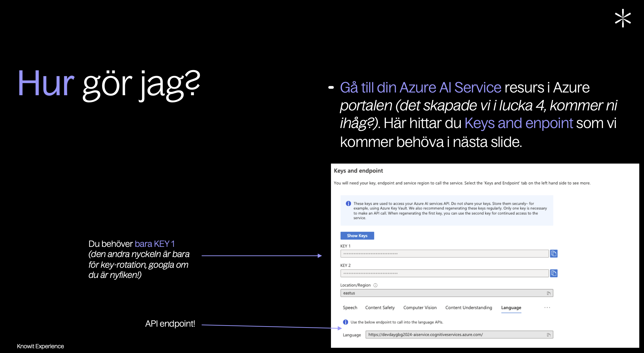Click info icon beside language endpoint note
This screenshot has height=353, width=644.
(x=345, y=322)
